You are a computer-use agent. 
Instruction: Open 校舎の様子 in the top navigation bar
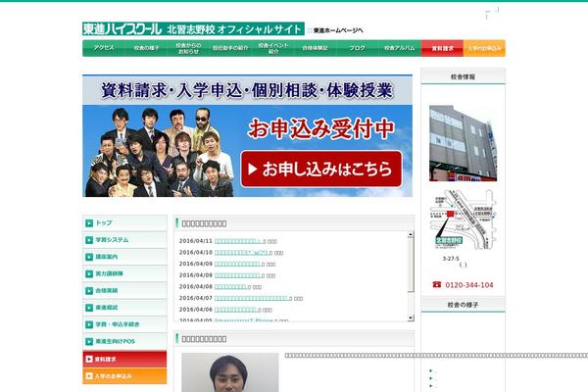[x=146, y=48]
